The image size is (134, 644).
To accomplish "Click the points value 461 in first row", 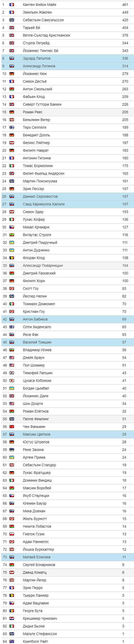I will point(125,5).
